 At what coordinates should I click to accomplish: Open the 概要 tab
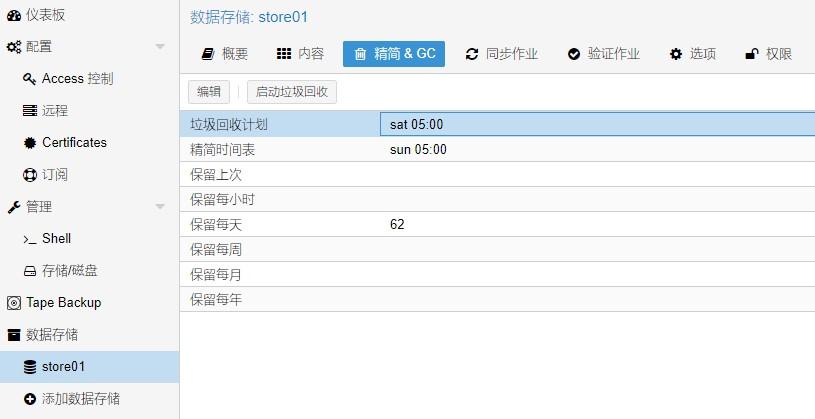(225, 54)
